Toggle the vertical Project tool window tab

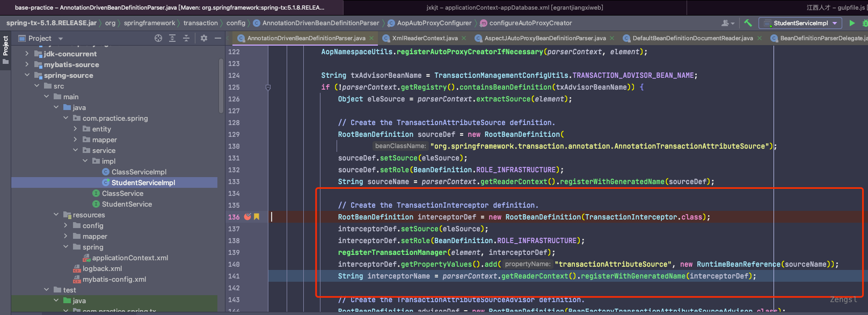[5, 46]
